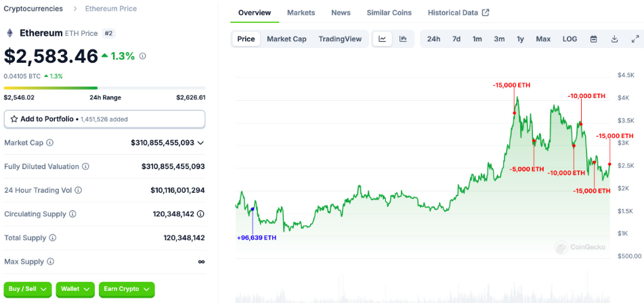
Task: Click the Ethereum logo icon
Action: [9, 33]
